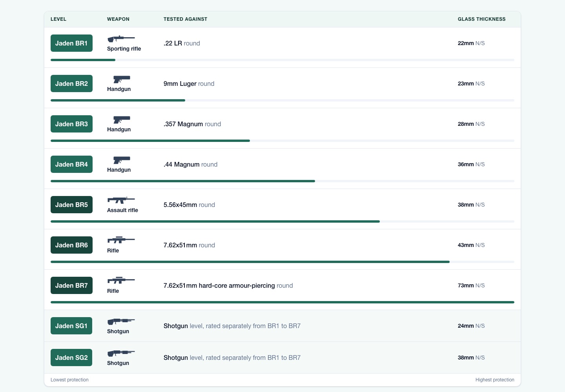Click the Jaden BR5 protection progress bar
Screen dimensions: 565x392
[x=282, y=221]
